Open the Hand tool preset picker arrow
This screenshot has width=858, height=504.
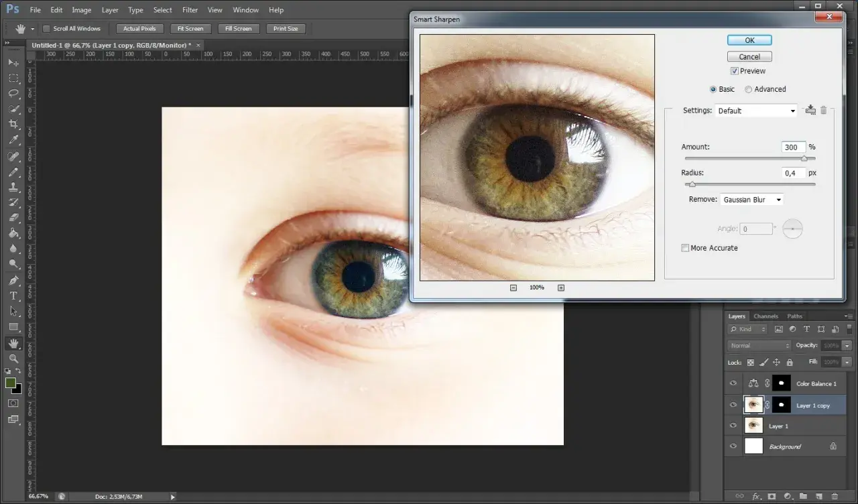coord(32,29)
